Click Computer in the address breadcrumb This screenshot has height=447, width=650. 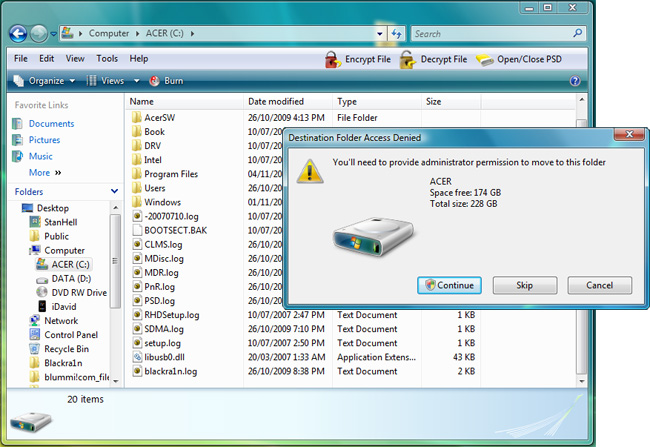click(109, 33)
